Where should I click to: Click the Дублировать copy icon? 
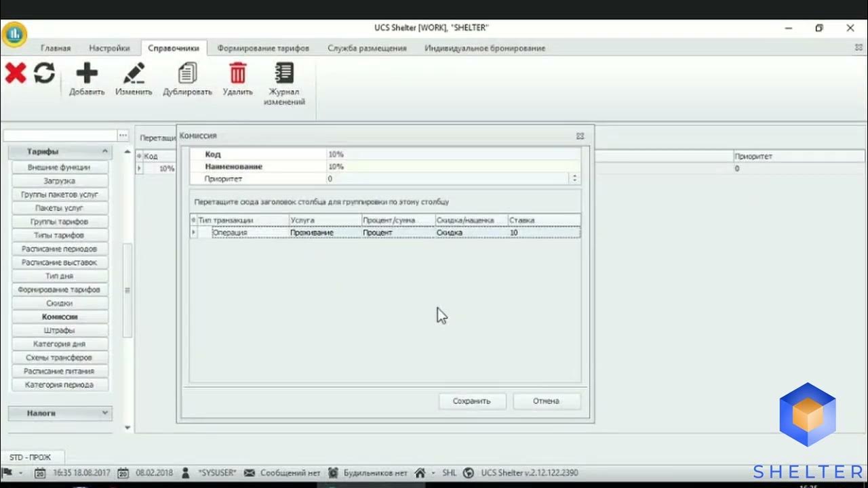[x=187, y=73]
